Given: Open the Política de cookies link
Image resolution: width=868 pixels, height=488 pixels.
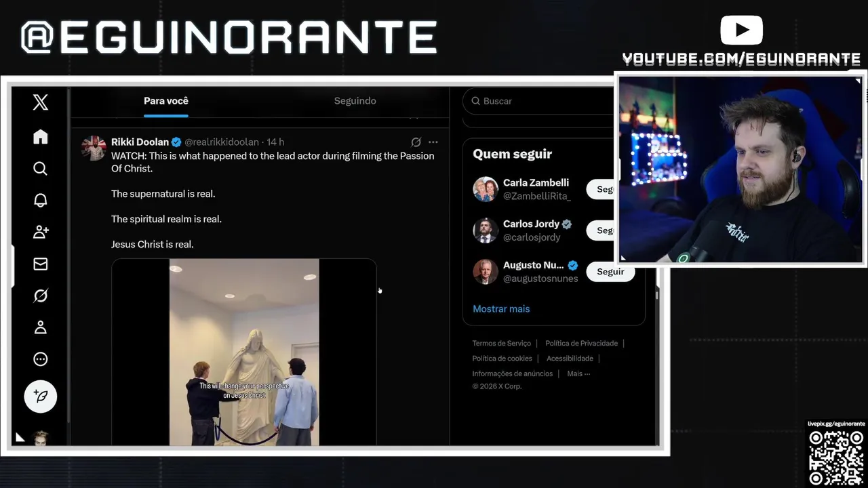Looking at the screenshot, I should point(502,359).
